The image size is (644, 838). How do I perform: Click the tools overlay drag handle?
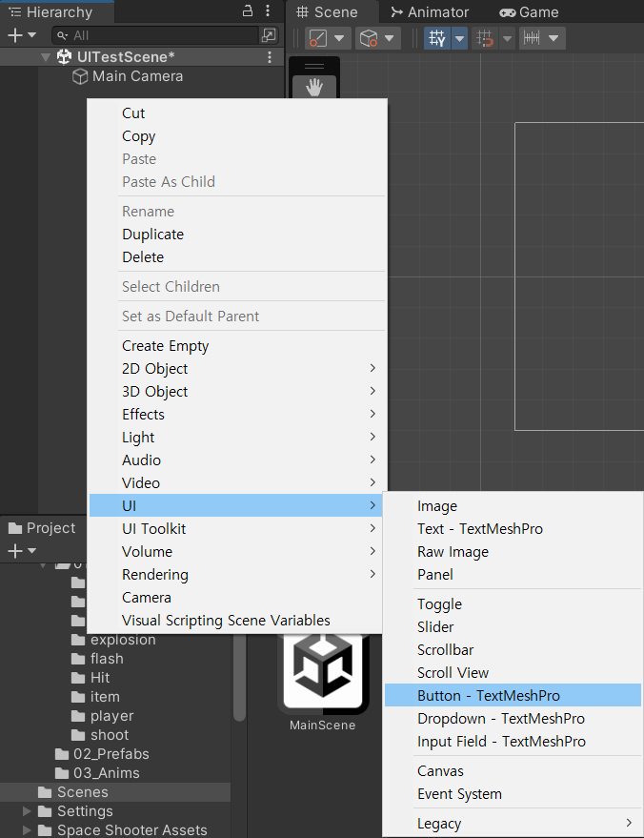314,67
